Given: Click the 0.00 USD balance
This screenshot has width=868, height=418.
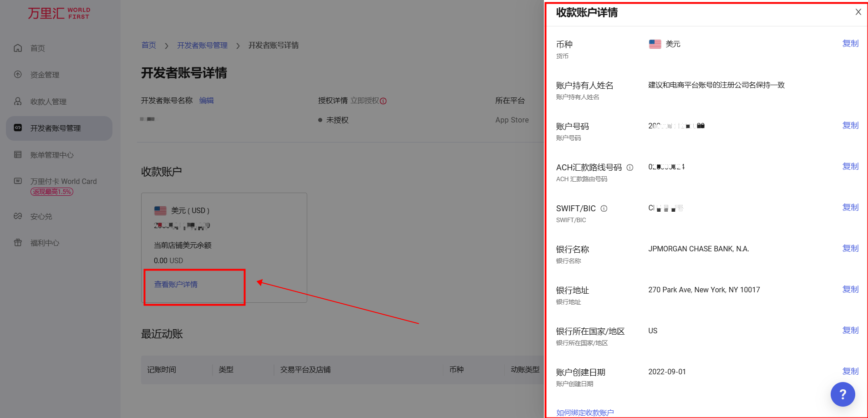Looking at the screenshot, I should [168, 261].
